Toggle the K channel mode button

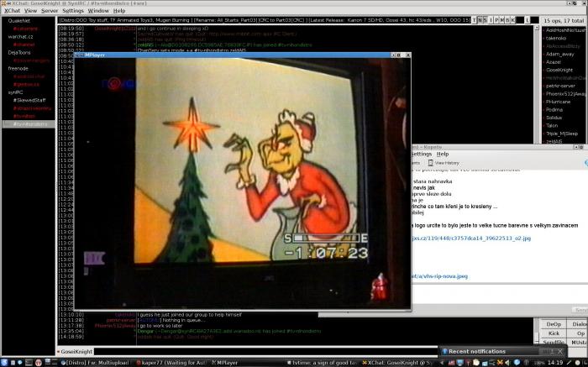[x=513, y=20]
